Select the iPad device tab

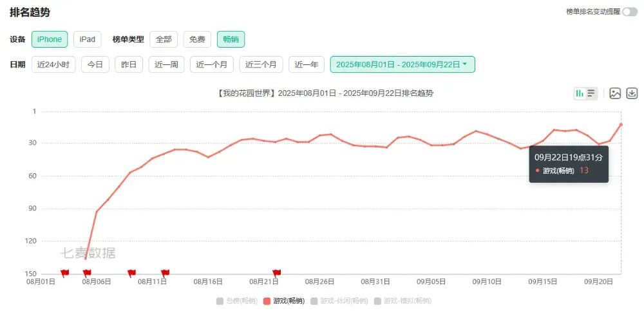tap(87, 39)
